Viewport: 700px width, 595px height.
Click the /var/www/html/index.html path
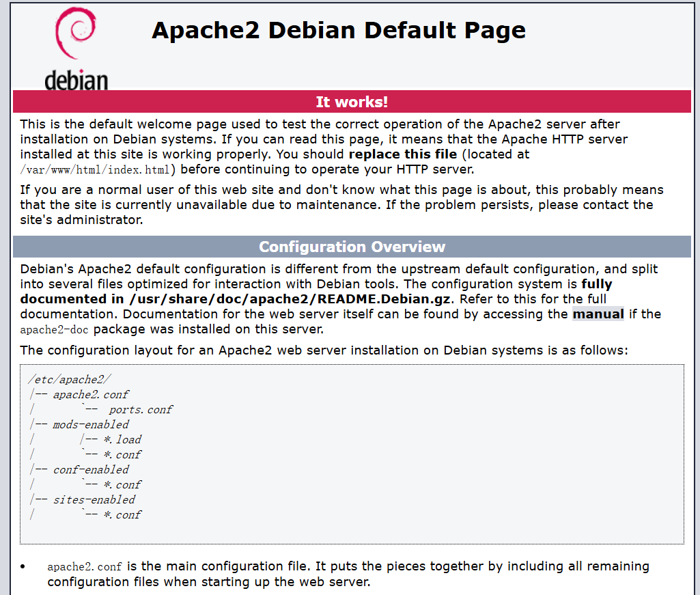pos(95,169)
